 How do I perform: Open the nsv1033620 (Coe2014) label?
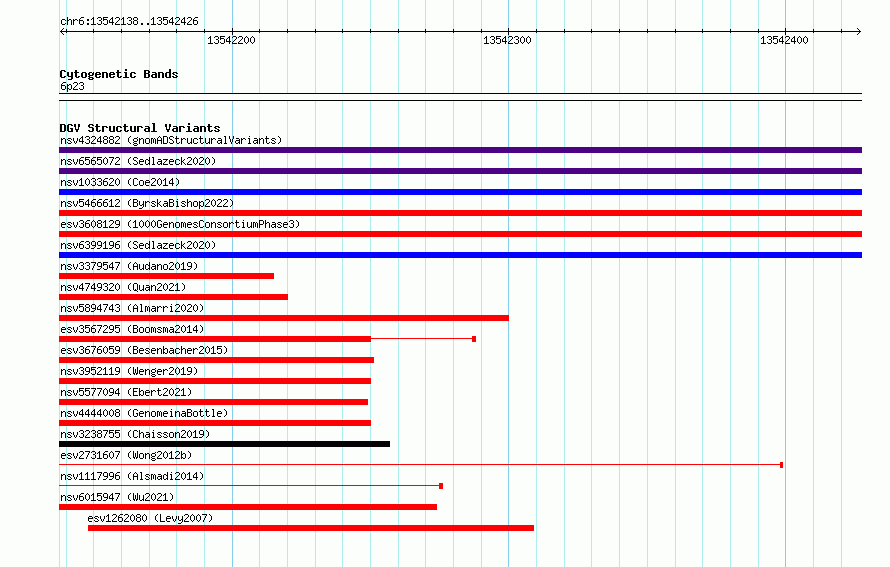click(x=120, y=182)
